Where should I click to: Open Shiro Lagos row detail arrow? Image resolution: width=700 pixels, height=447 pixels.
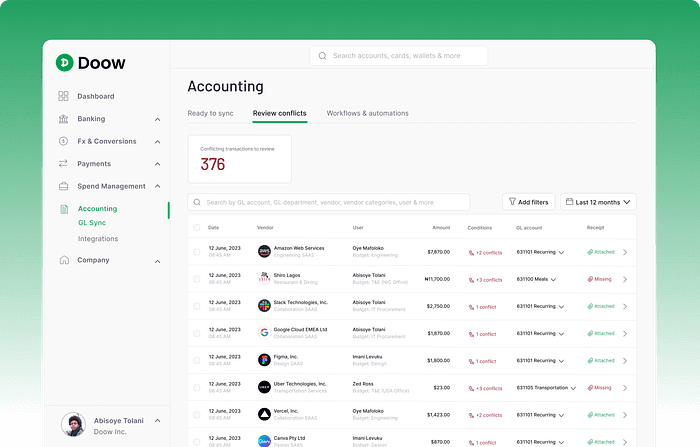[625, 280]
